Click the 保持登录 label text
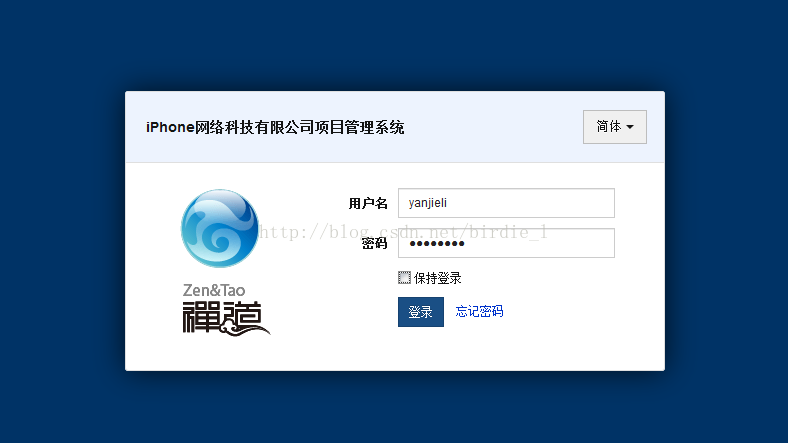 (437, 278)
